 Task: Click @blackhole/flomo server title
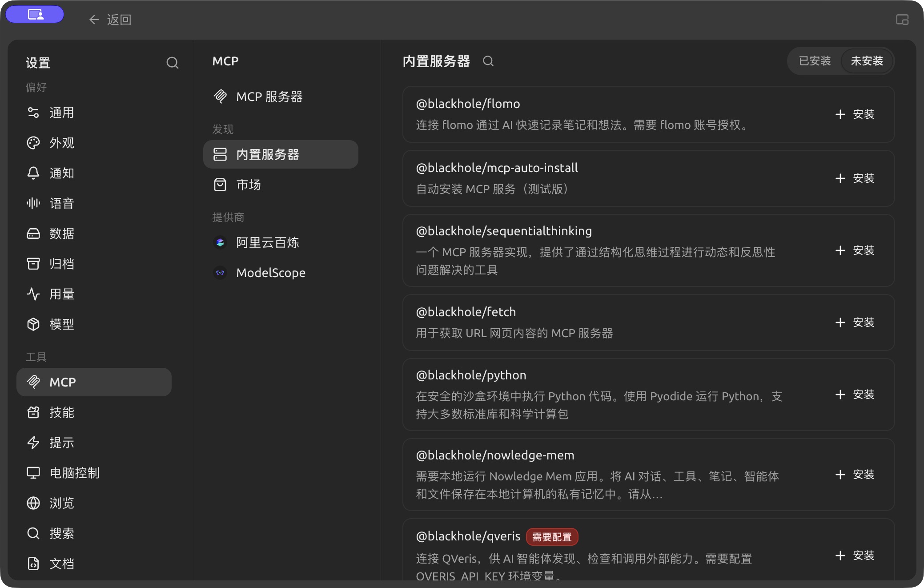tap(468, 104)
